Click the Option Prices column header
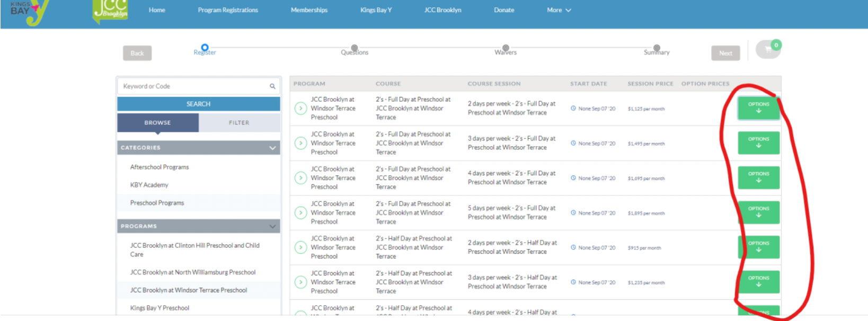Image resolution: width=868 pixels, height=321 pixels. (705, 84)
